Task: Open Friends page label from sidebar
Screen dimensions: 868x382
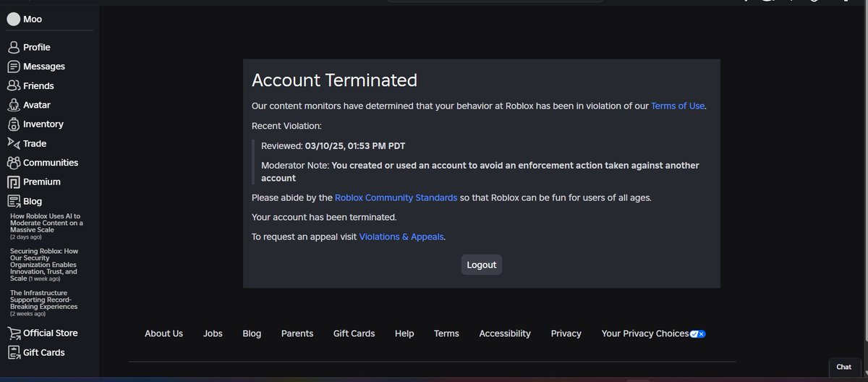Action: click(x=38, y=85)
